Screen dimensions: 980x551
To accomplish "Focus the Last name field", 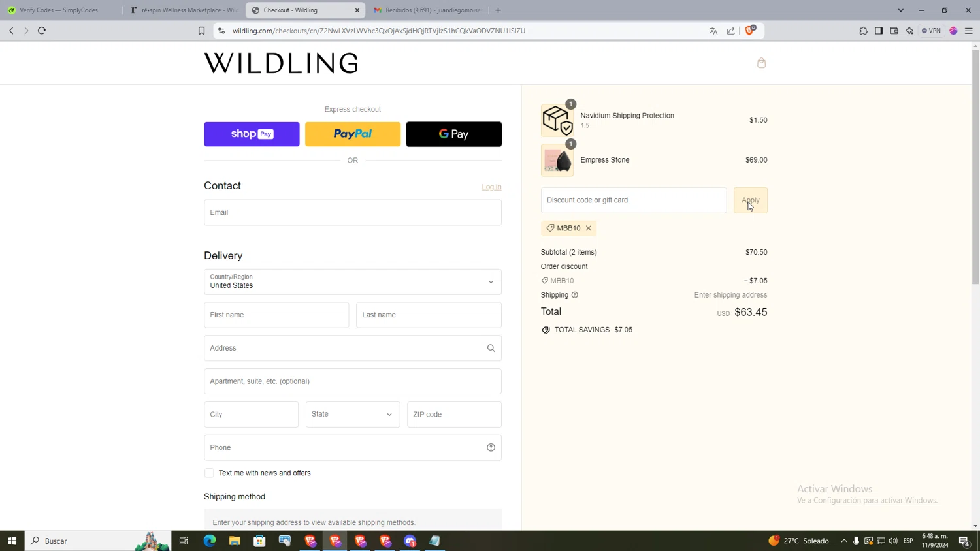I will click(429, 315).
